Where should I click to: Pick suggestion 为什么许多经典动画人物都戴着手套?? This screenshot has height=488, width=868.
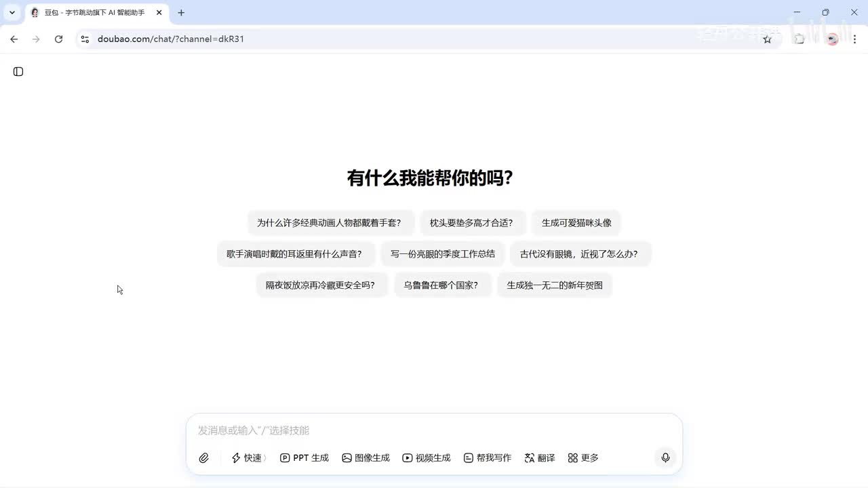(x=330, y=222)
